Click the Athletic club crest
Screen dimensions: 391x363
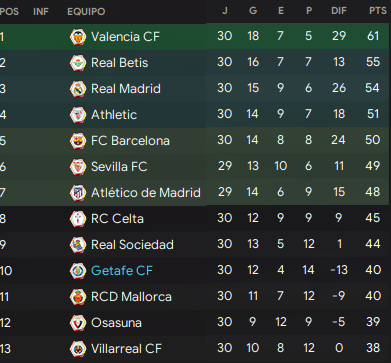[x=78, y=115]
